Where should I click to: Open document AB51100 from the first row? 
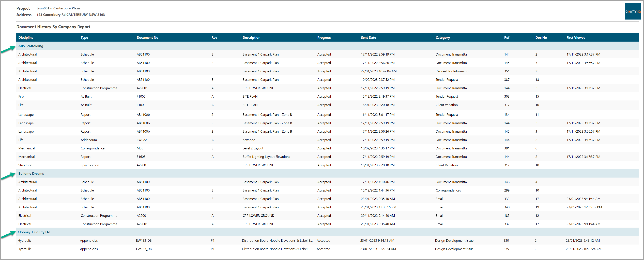143,54
